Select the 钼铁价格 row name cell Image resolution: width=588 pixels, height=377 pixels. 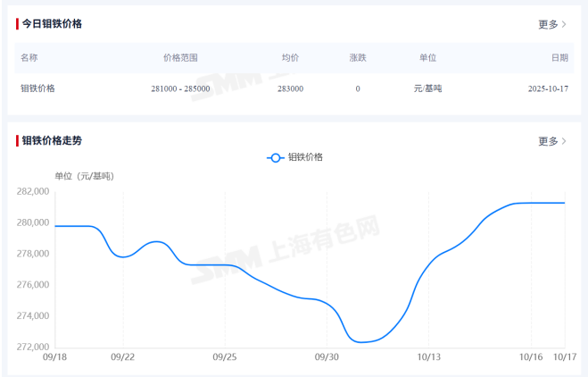tap(37, 88)
